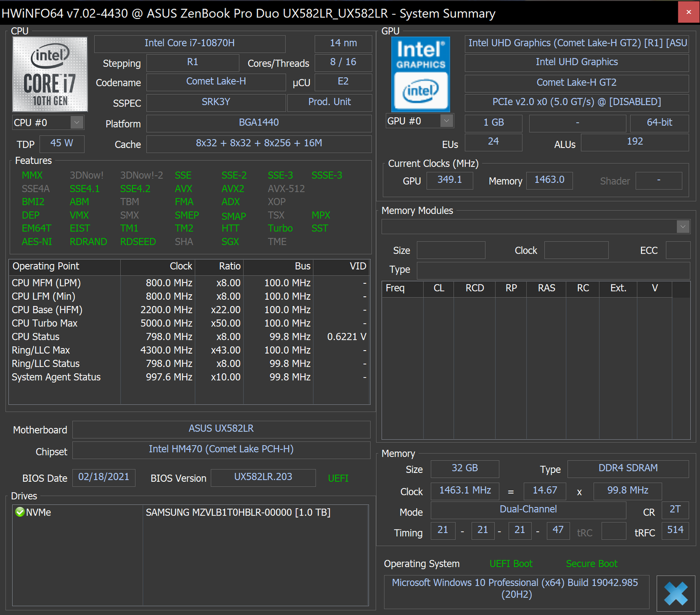Click the 8 / 16 Cores/Threads field
This screenshot has width=700, height=615.
pos(343,63)
